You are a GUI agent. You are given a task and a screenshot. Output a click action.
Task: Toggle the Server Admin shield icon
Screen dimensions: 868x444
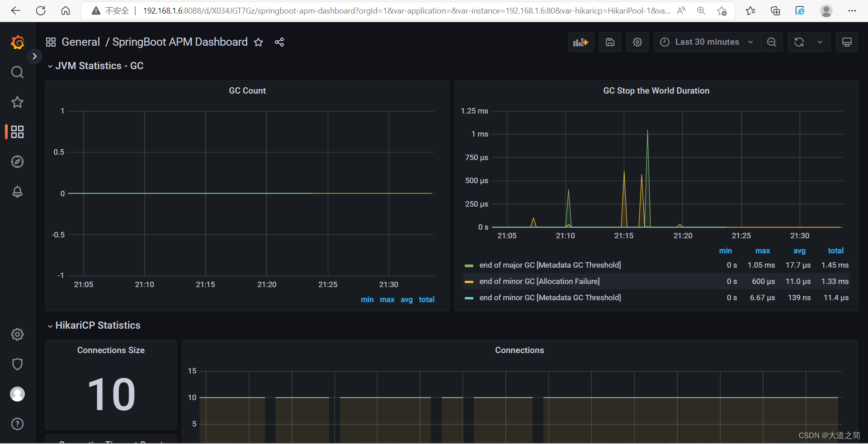(x=17, y=364)
